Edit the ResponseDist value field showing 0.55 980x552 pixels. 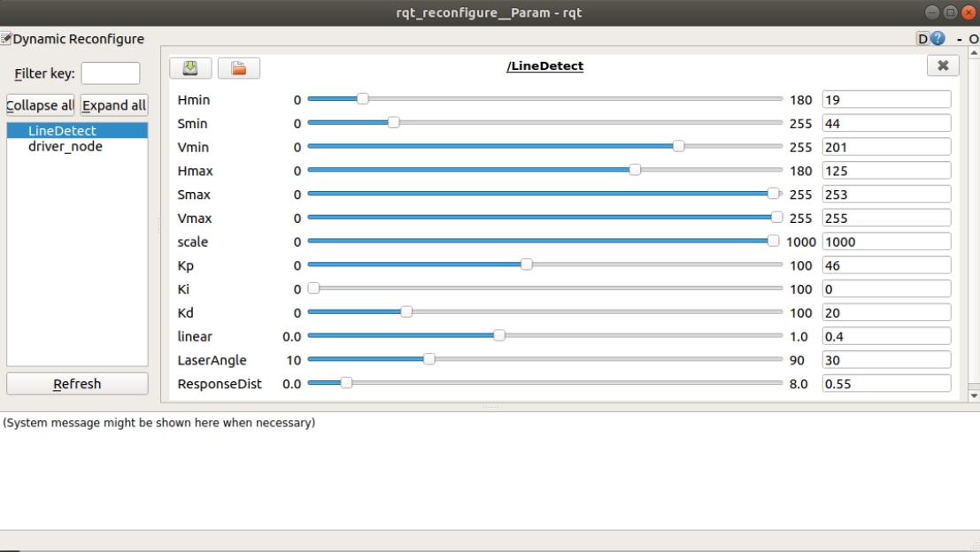pos(886,383)
